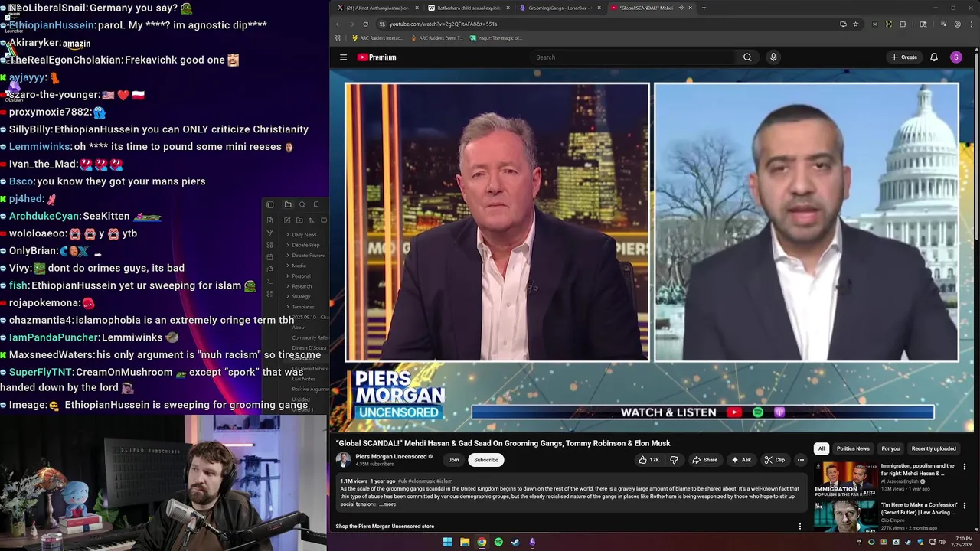Expand the Templates folder in Obsidian
This screenshot has width=980, height=551.
303,307
